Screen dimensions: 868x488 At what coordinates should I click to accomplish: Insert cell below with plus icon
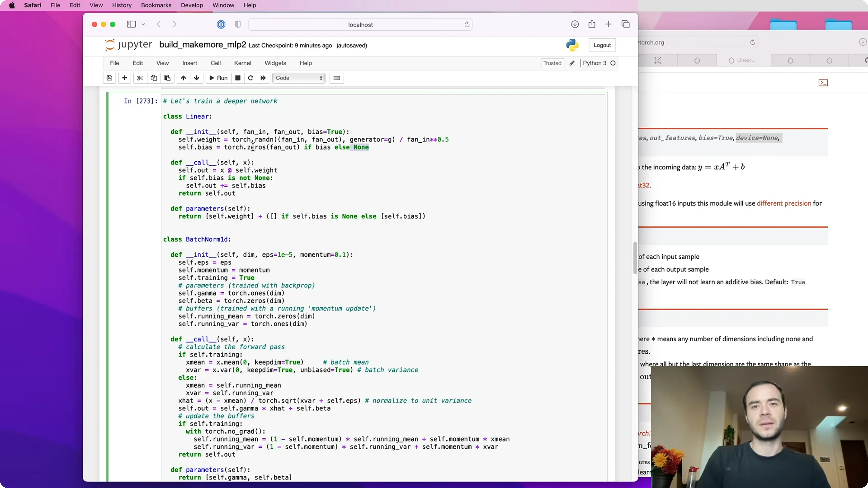125,78
